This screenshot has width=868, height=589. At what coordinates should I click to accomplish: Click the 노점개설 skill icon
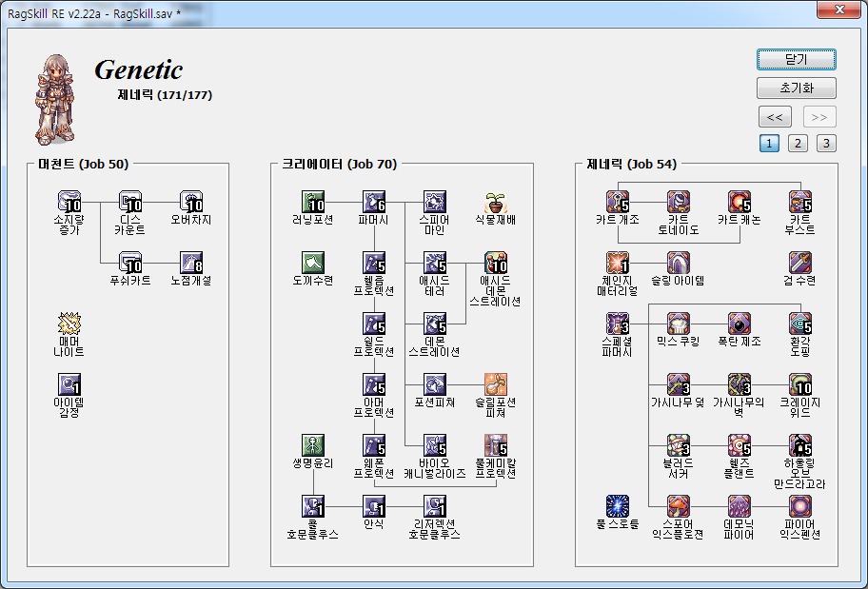[191, 263]
